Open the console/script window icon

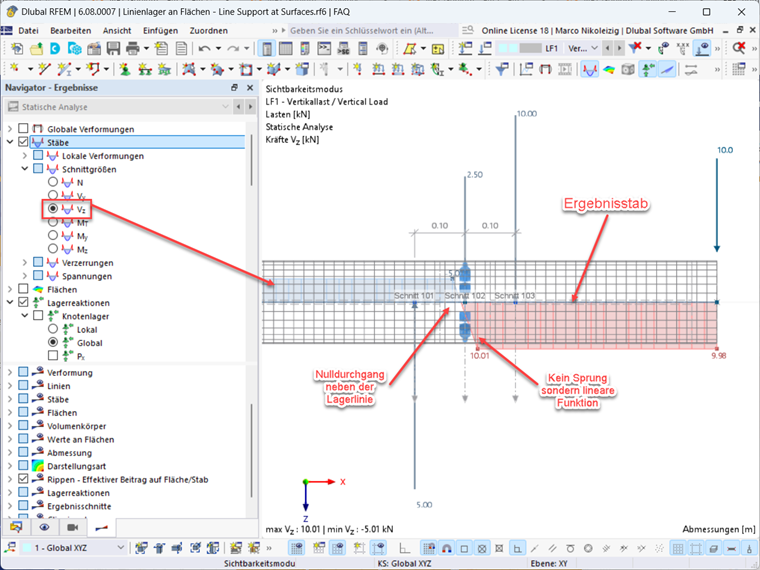[324, 48]
